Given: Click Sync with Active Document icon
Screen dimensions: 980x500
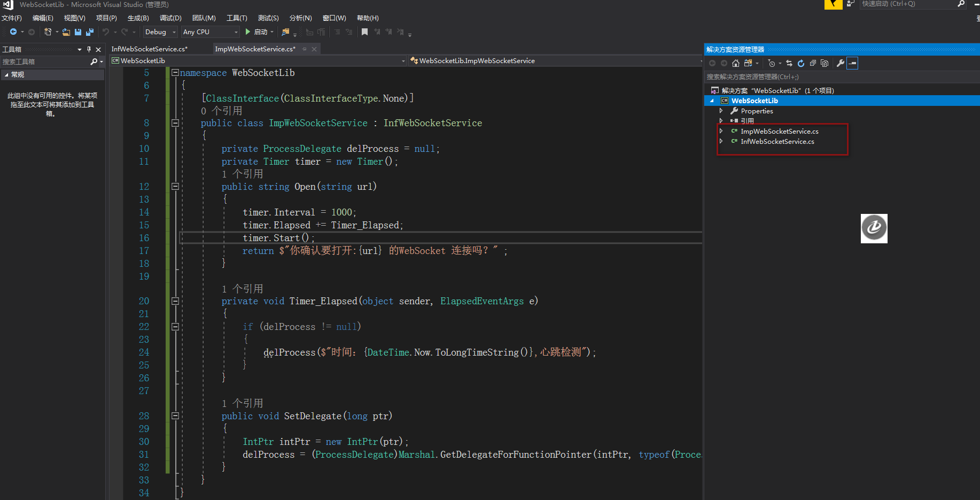Looking at the screenshot, I should (789, 63).
